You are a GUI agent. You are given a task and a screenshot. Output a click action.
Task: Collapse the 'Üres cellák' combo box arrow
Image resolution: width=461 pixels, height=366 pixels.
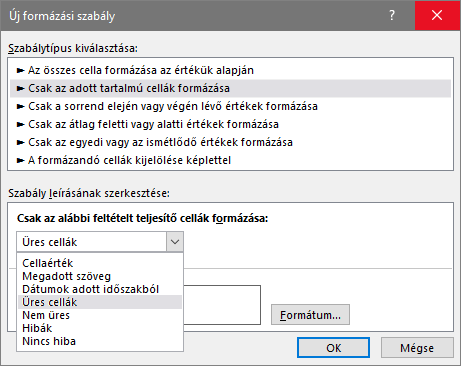click(x=175, y=242)
